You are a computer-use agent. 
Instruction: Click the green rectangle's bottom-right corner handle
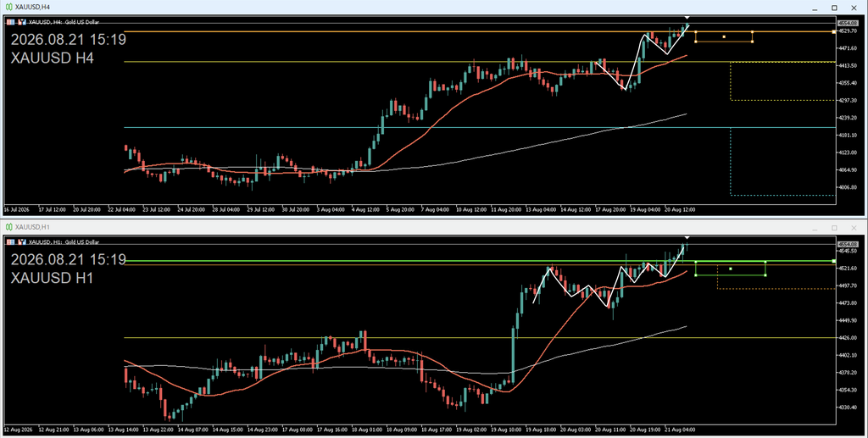(765, 274)
